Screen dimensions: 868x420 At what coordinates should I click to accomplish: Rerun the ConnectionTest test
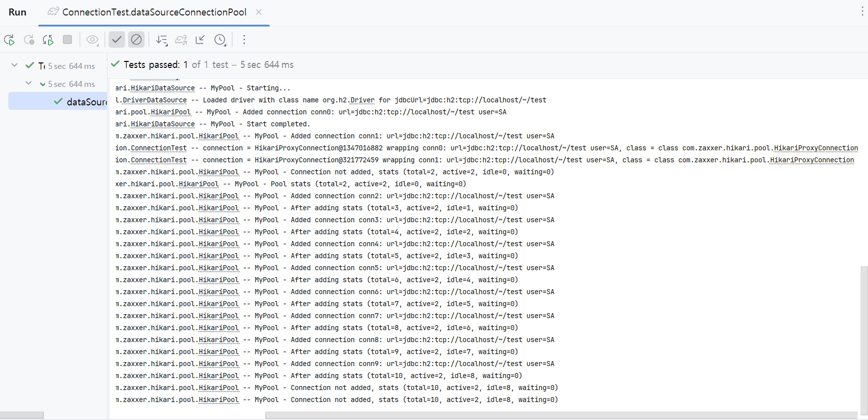click(9, 40)
